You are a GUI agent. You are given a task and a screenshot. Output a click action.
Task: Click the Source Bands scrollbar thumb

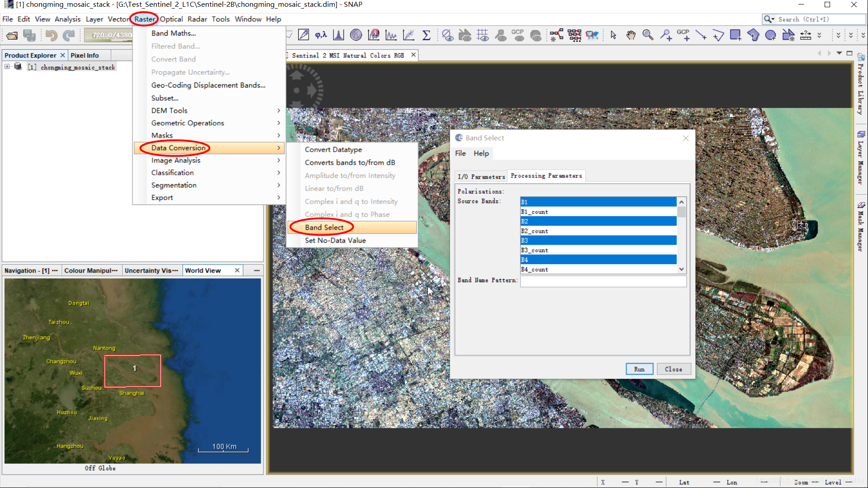tap(681, 212)
